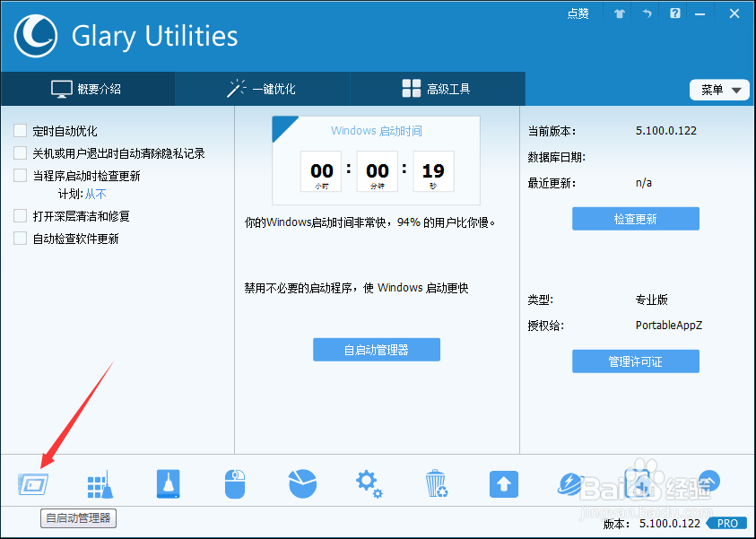Close the Glary Utilities window
Viewport: 756px width, 539px height.
734,13
